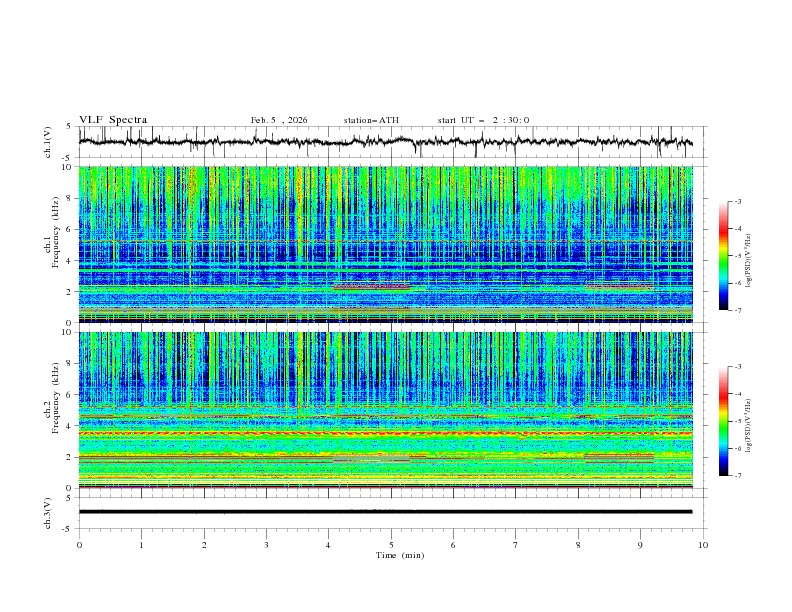
Task: Click the time axis tick label "8"
Action: [x=578, y=545]
